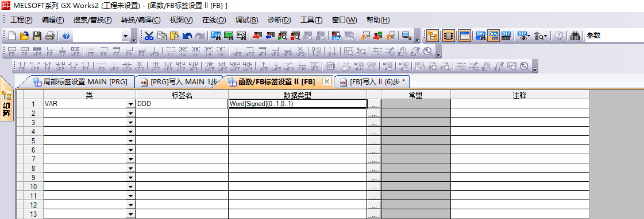Click the Read from PLC icon
Image resolution: width=644 pixels, height=219 pixels.
pyautogui.click(x=270, y=36)
